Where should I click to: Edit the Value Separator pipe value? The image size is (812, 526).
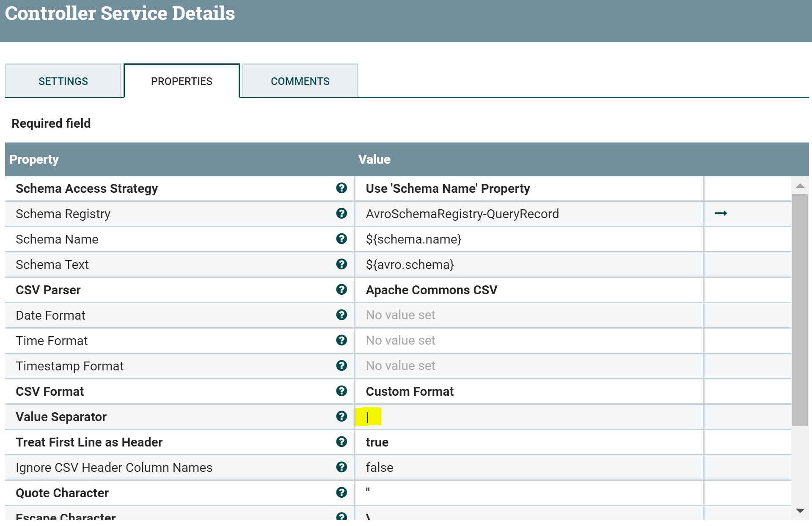coord(368,417)
